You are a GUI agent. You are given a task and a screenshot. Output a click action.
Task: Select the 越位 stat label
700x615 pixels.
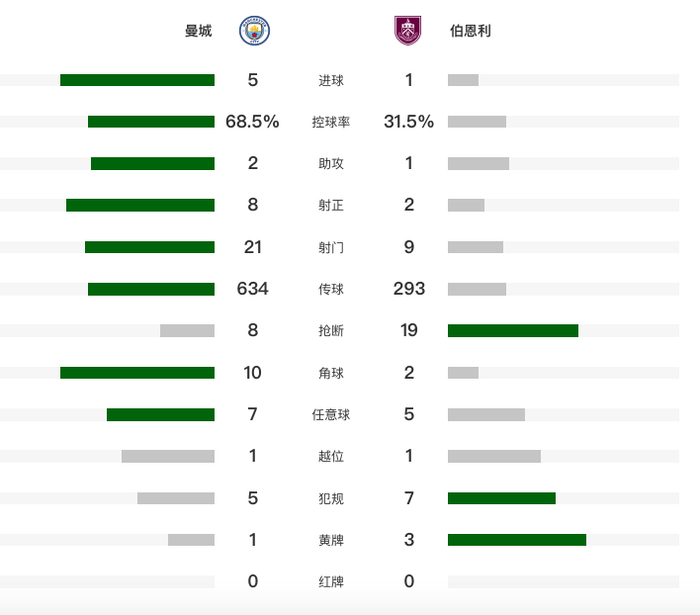pos(331,456)
